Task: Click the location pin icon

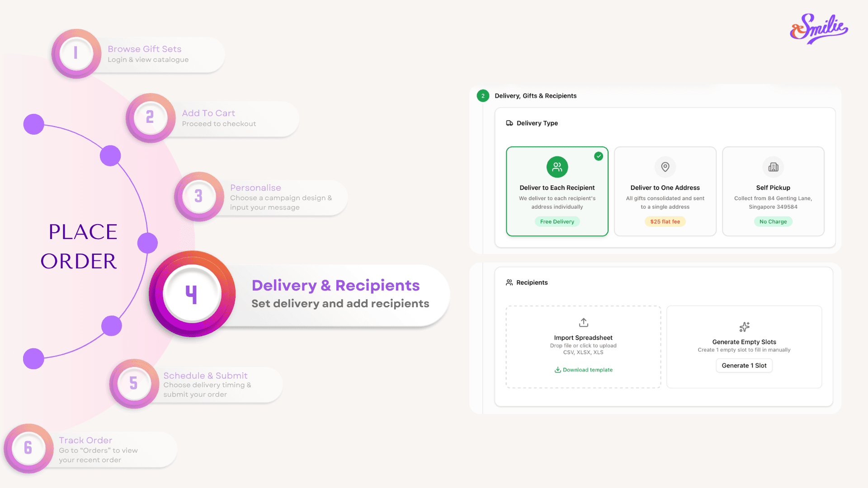Action: pyautogui.click(x=665, y=167)
